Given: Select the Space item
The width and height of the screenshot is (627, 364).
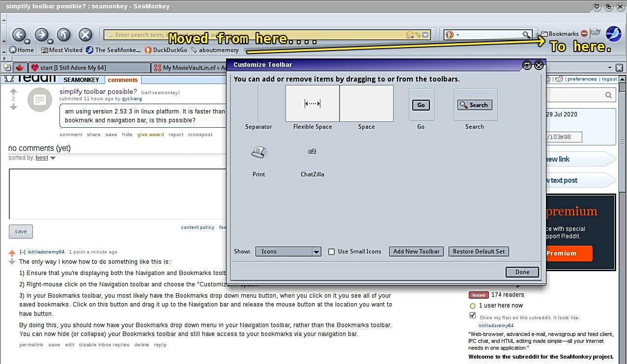Looking at the screenshot, I should 366,108.
